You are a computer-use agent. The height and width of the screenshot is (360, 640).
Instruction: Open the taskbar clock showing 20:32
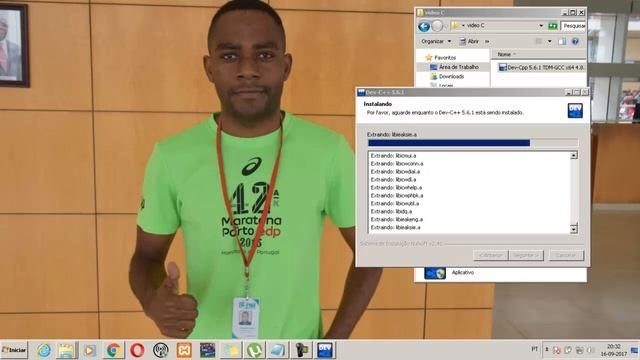(613, 350)
